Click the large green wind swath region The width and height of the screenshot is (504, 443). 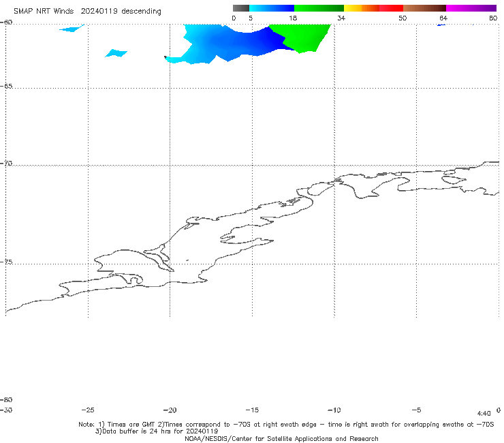[302, 37]
